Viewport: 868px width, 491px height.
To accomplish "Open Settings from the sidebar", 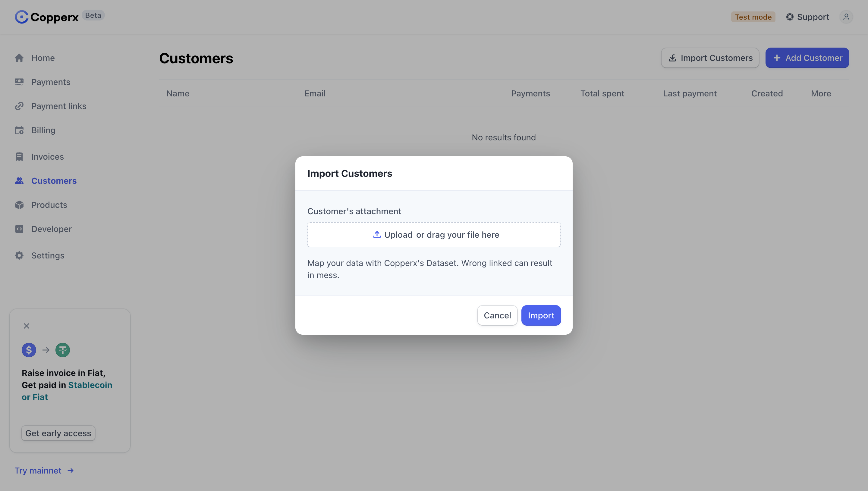I will pos(48,256).
